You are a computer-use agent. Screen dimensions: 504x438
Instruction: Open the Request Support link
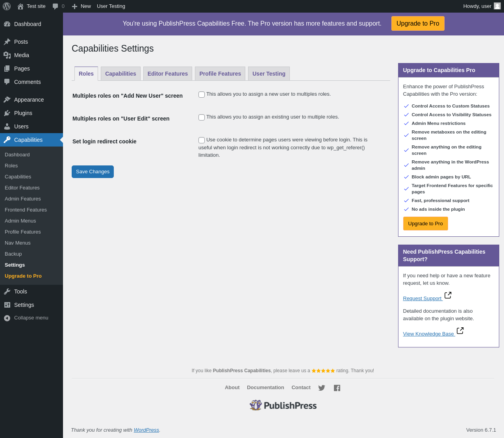[x=422, y=299]
